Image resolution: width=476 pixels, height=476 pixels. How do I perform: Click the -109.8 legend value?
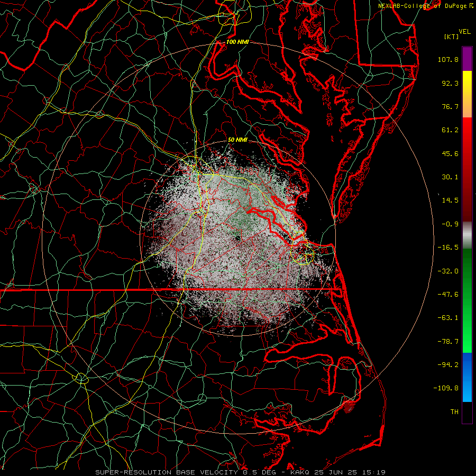[446, 388]
